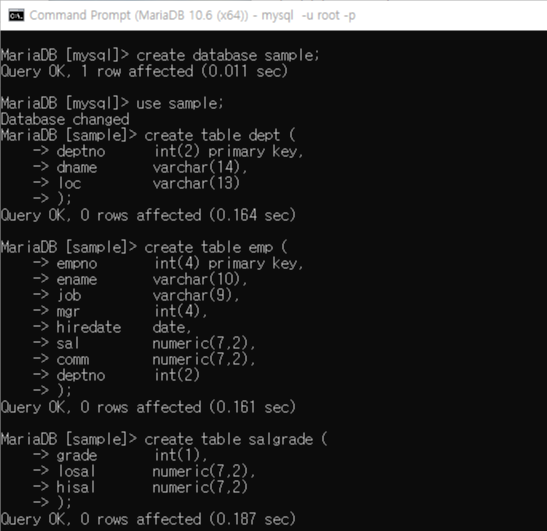The width and height of the screenshot is (547, 531).
Task: Click 'Query OK, 0 rows affected (0.164 sec)'
Action: (148, 215)
